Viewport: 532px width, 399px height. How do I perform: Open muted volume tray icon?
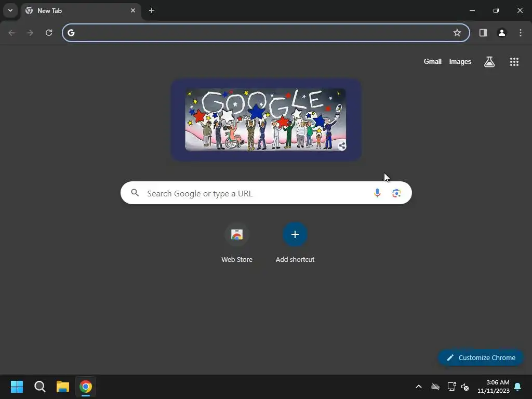click(465, 387)
